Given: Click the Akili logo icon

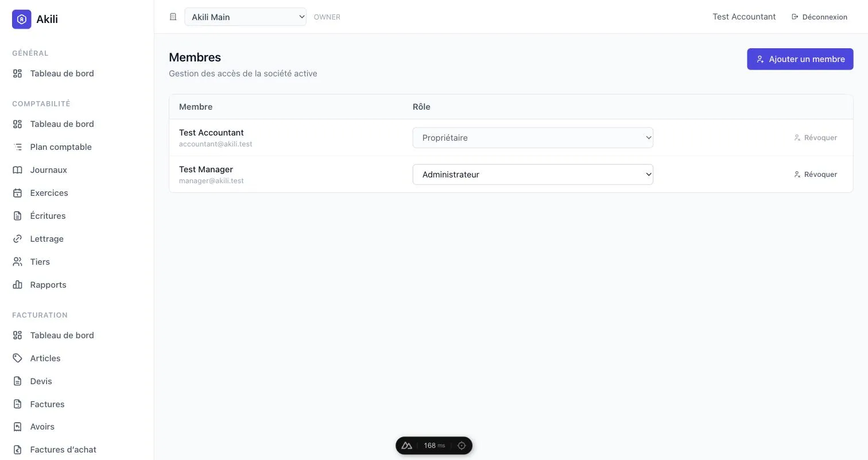Looking at the screenshot, I should tap(22, 19).
